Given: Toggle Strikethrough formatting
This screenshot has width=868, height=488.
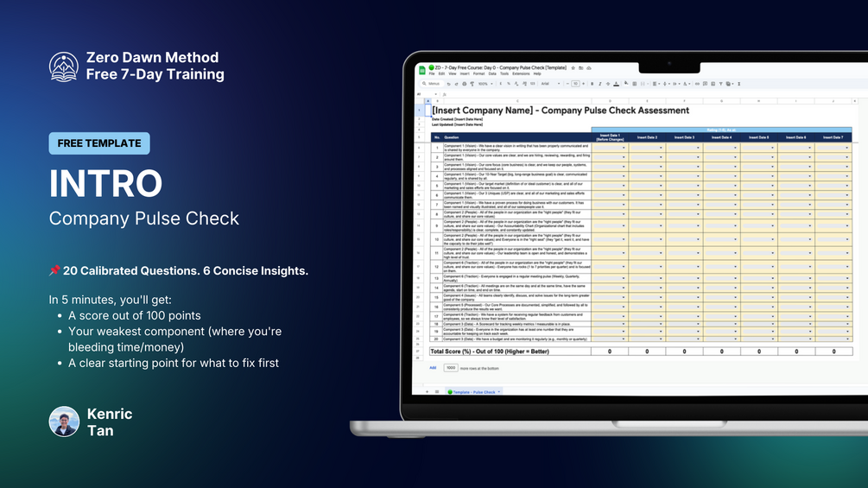Looking at the screenshot, I should tap(608, 84).
